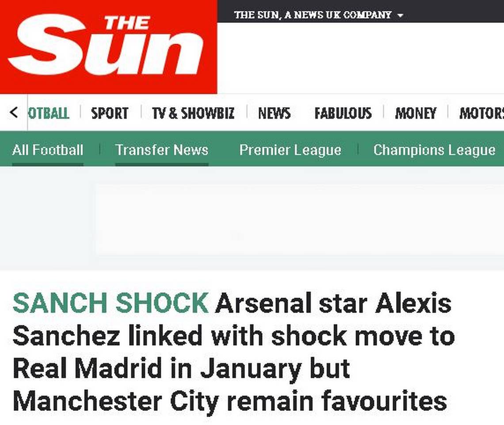
Task: Open the Money section
Action: coord(416,113)
